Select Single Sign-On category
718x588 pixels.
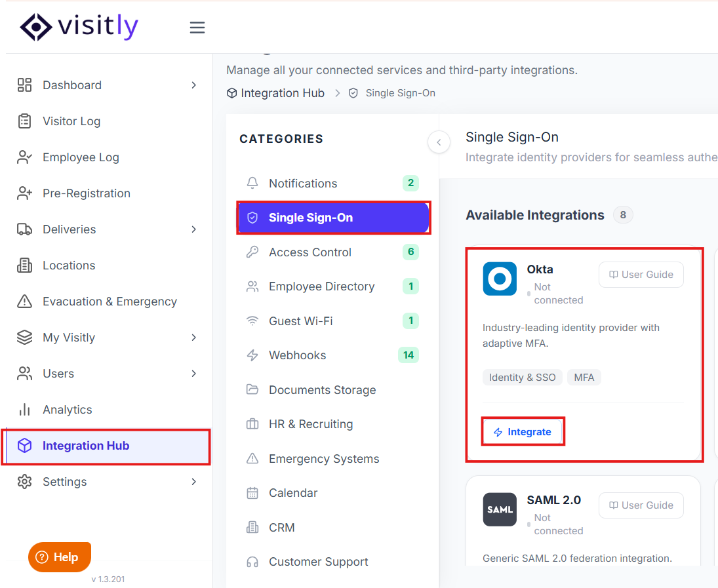tap(333, 218)
